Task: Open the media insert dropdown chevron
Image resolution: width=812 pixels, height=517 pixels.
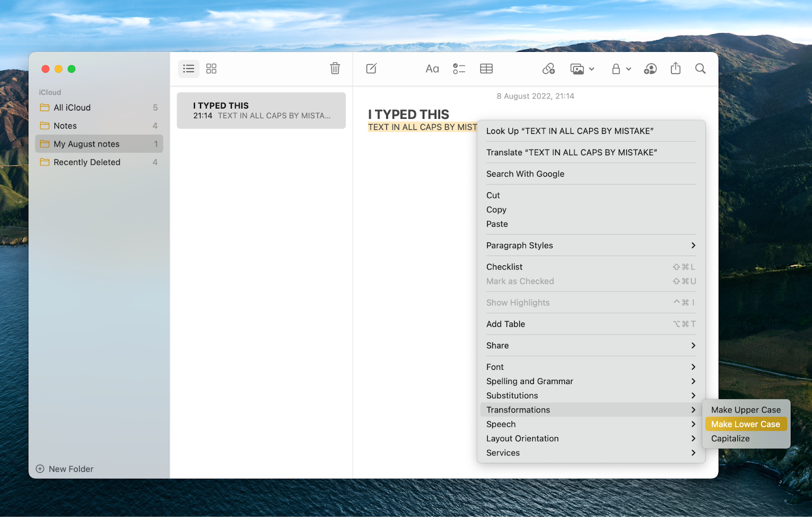Action: [x=592, y=68]
